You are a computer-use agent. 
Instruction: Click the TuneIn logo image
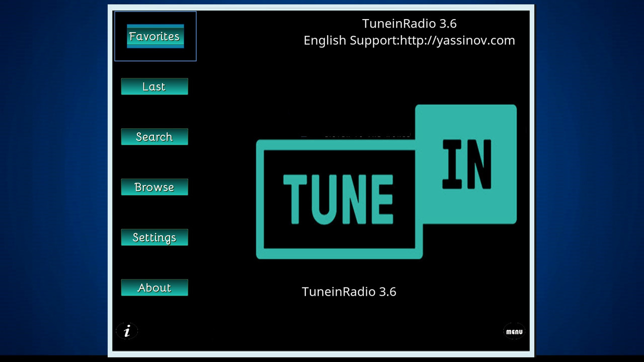pos(386,182)
